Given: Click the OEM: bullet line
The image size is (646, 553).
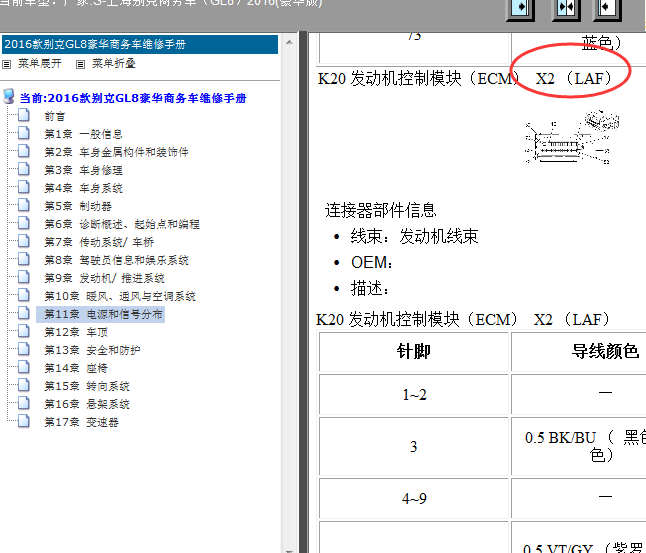Looking at the screenshot, I should click(372, 263).
